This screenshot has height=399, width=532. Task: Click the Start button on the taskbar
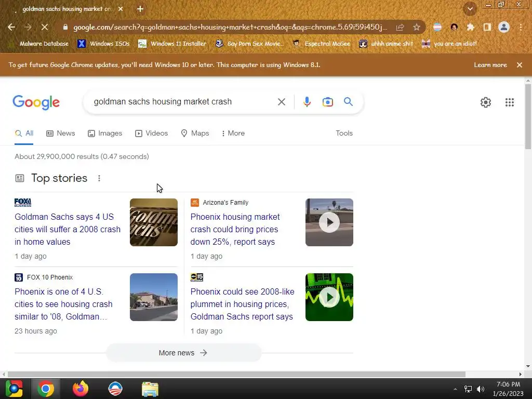14,389
